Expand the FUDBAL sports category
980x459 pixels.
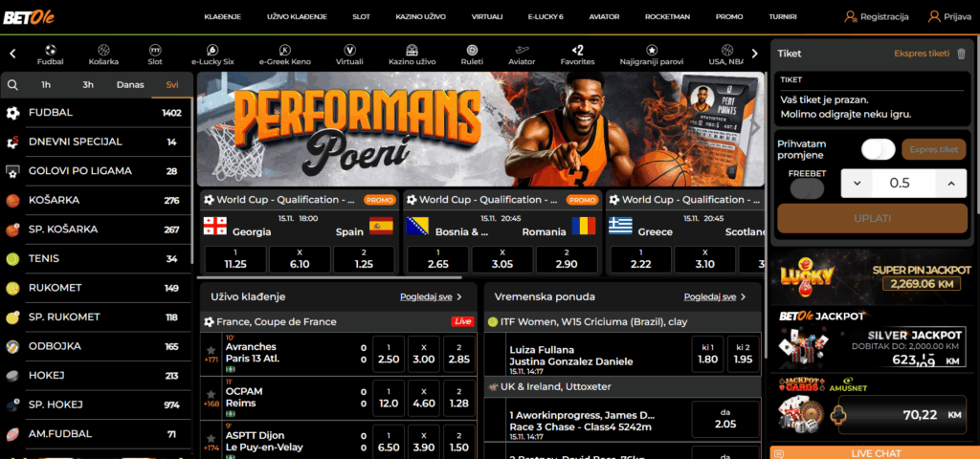pos(97,113)
